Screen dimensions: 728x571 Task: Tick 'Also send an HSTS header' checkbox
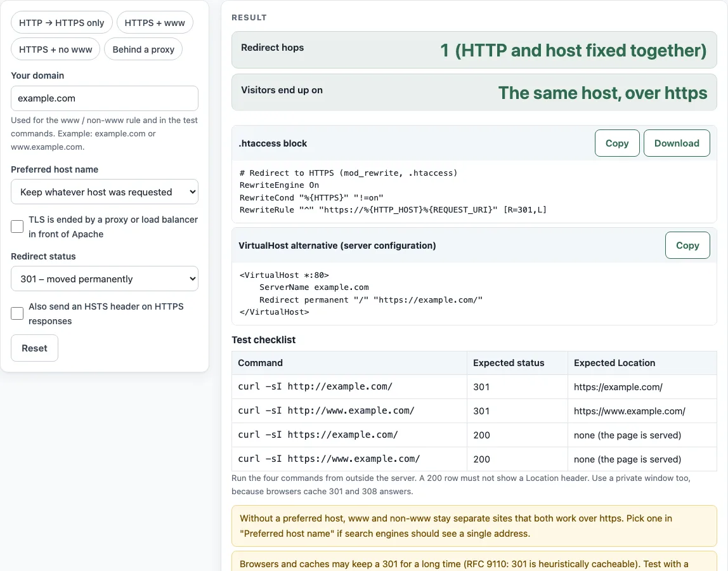pos(17,313)
